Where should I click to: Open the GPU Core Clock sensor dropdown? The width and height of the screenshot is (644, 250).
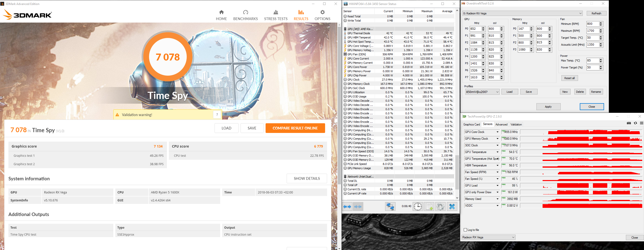[x=497, y=132]
